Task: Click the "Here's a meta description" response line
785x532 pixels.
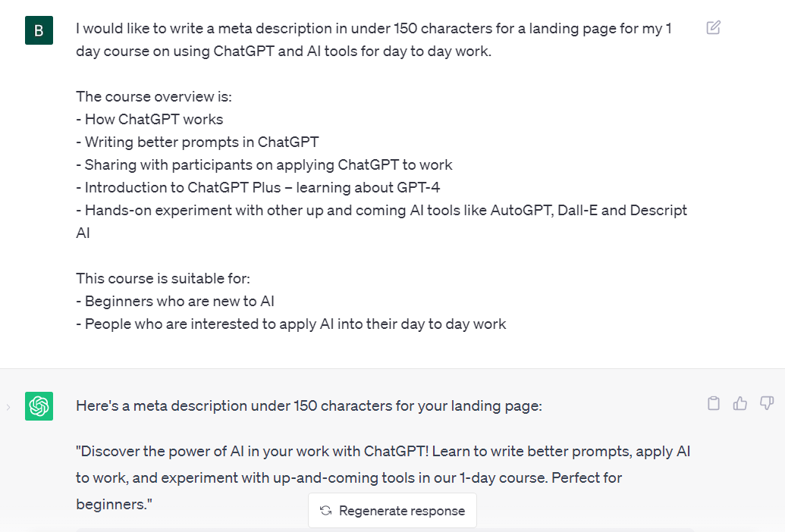Action: click(309, 405)
